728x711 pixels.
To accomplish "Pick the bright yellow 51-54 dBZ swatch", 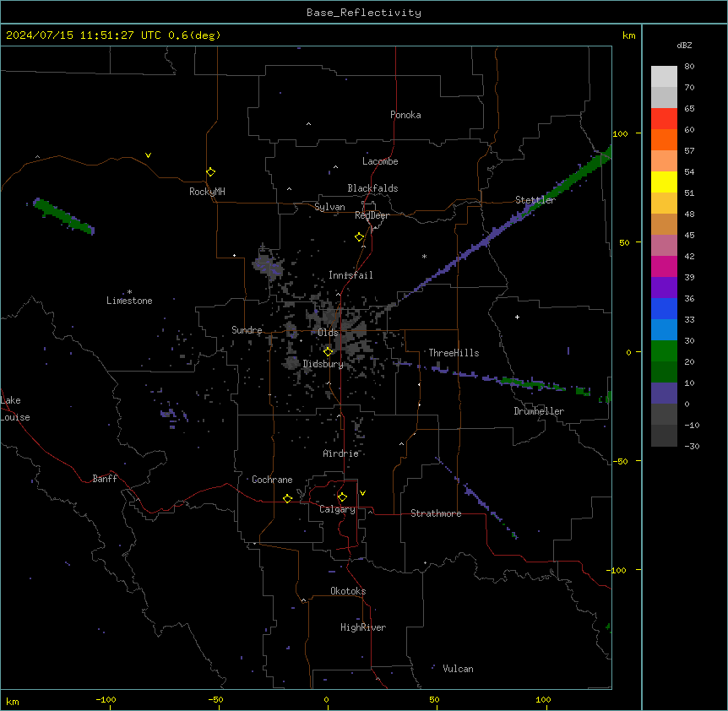I will click(664, 182).
